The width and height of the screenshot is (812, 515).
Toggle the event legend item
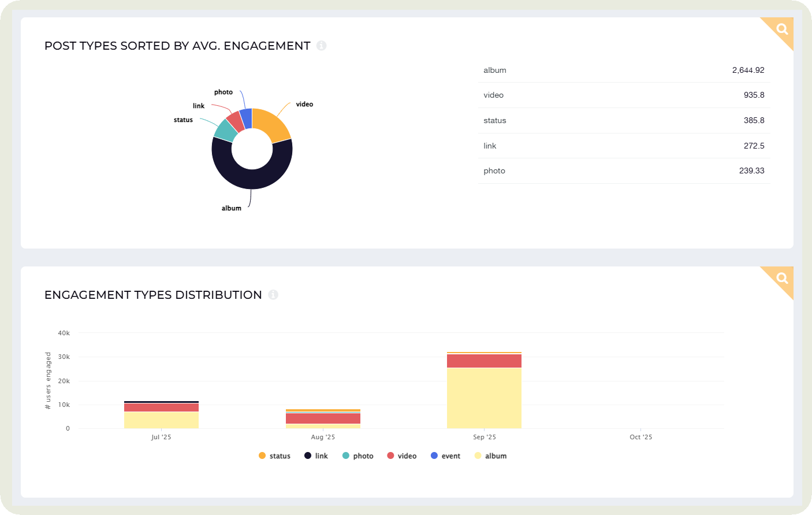(x=445, y=456)
